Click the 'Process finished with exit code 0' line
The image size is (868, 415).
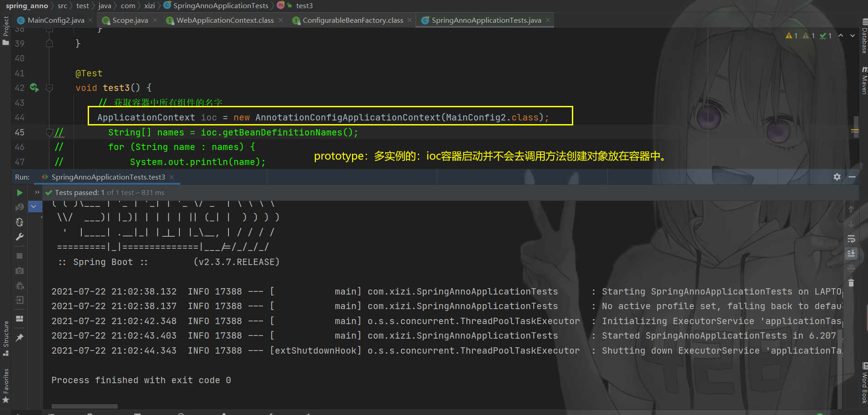[141, 380]
